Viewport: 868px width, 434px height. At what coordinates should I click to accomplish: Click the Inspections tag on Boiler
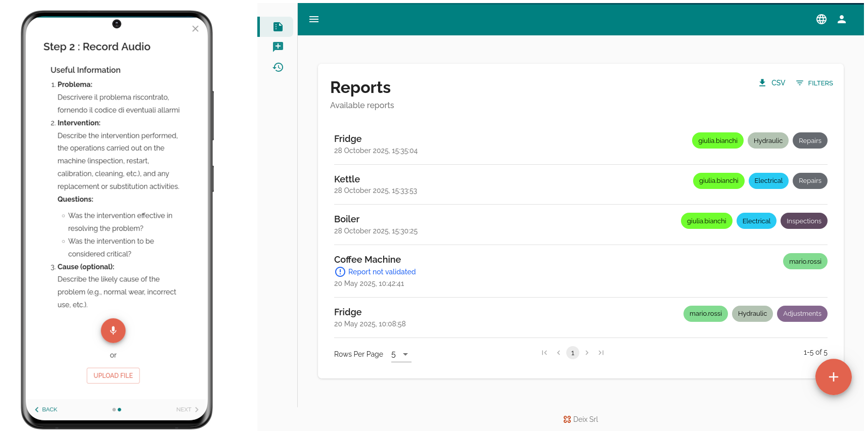[x=804, y=221]
